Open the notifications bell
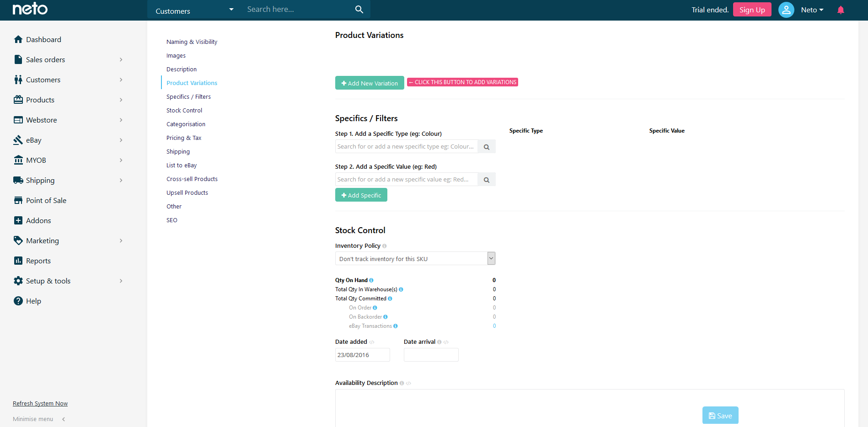868x427 pixels. click(841, 10)
